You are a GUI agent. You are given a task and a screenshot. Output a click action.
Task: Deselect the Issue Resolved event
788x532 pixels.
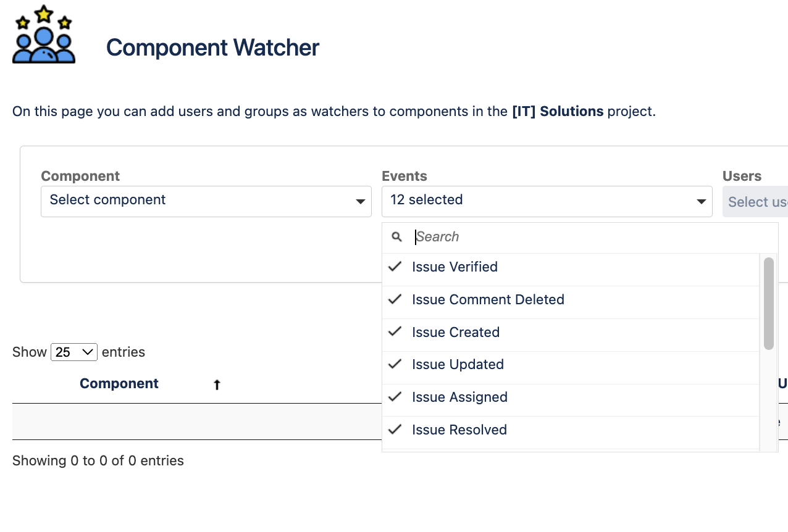click(x=459, y=430)
